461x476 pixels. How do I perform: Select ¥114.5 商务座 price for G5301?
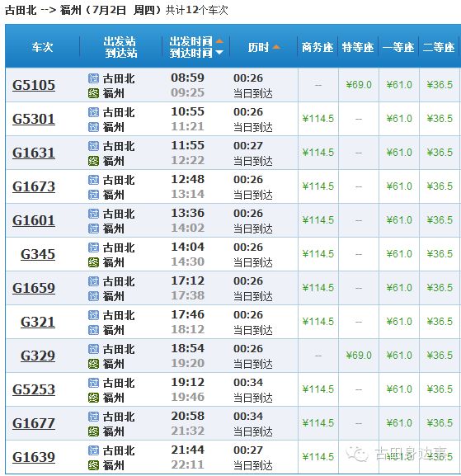pos(318,119)
